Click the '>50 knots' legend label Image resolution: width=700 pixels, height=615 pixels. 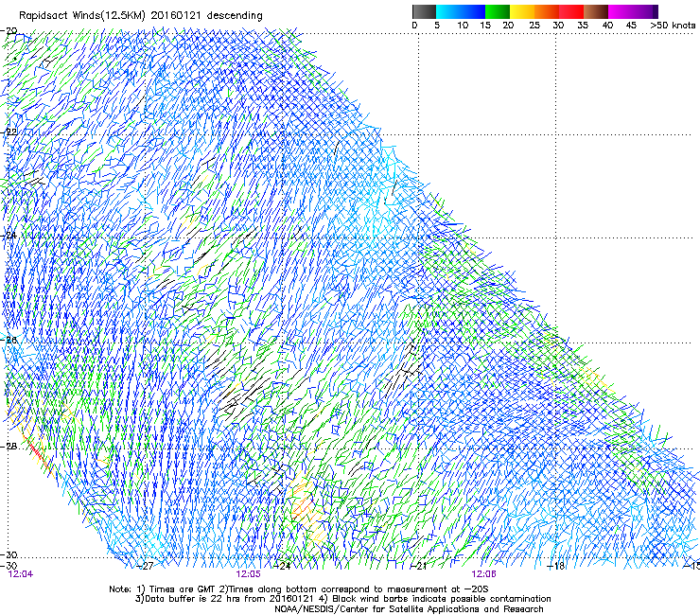(673, 26)
